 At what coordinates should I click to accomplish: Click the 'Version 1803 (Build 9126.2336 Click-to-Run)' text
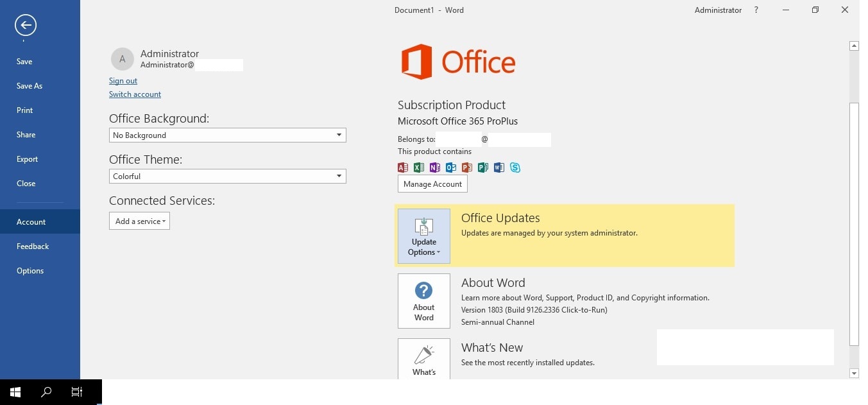click(534, 310)
